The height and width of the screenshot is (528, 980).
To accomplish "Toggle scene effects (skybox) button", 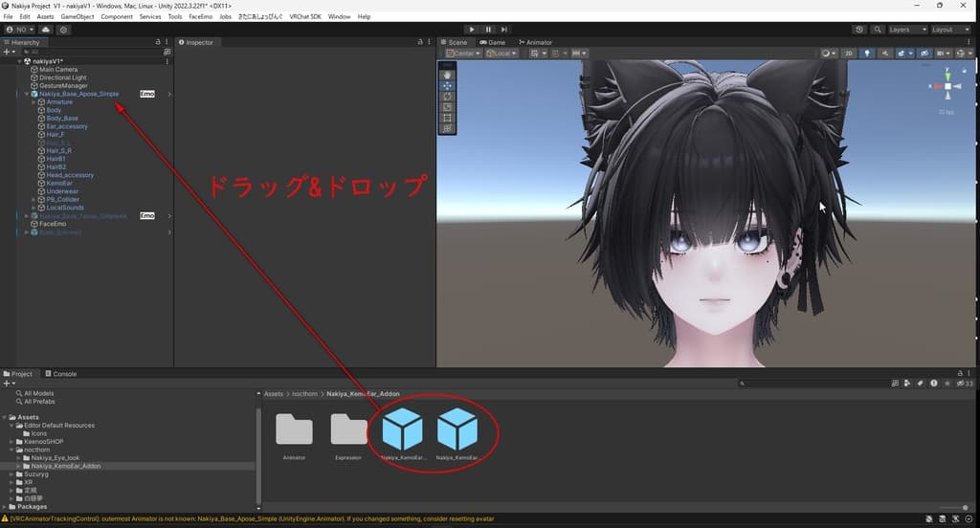I will click(x=903, y=54).
